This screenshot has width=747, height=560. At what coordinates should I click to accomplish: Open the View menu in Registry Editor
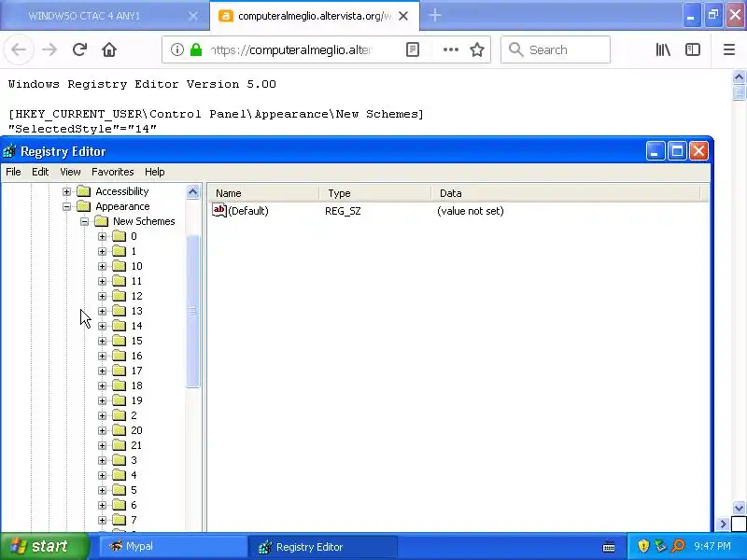pyautogui.click(x=71, y=172)
